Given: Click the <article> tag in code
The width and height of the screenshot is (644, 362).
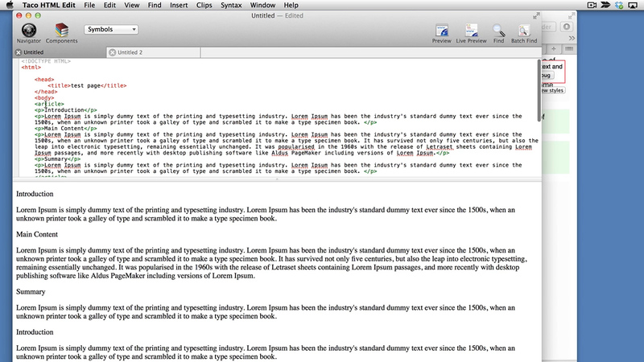Looking at the screenshot, I should [x=49, y=105].
